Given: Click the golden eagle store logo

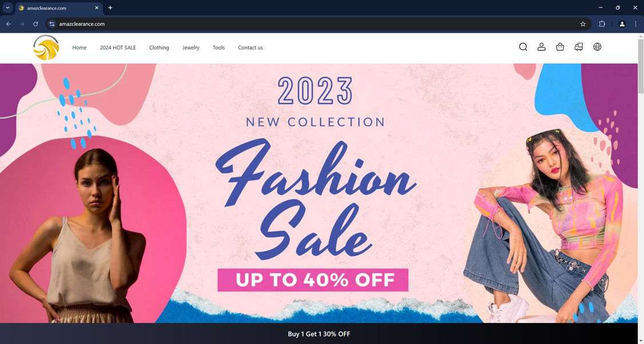Looking at the screenshot, I should 46,47.
